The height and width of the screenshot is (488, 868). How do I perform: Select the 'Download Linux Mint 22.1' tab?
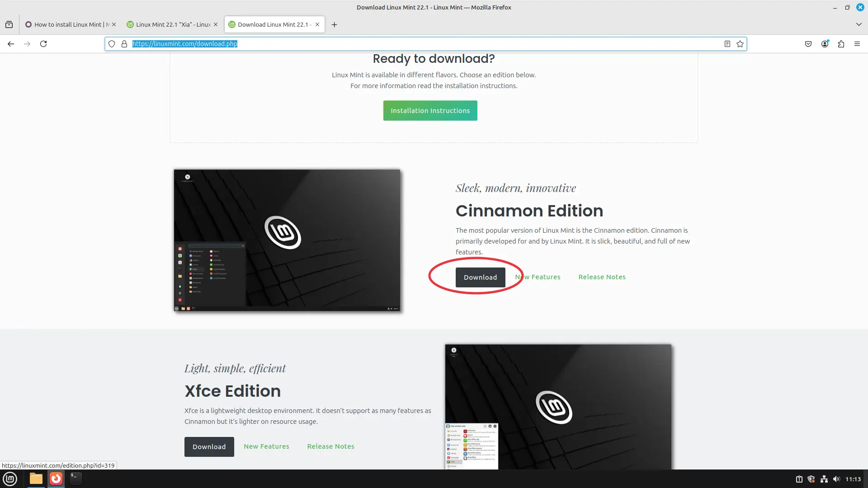point(274,24)
